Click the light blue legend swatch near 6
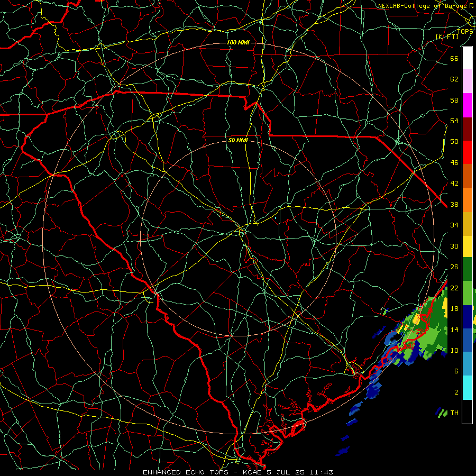 point(467,364)
